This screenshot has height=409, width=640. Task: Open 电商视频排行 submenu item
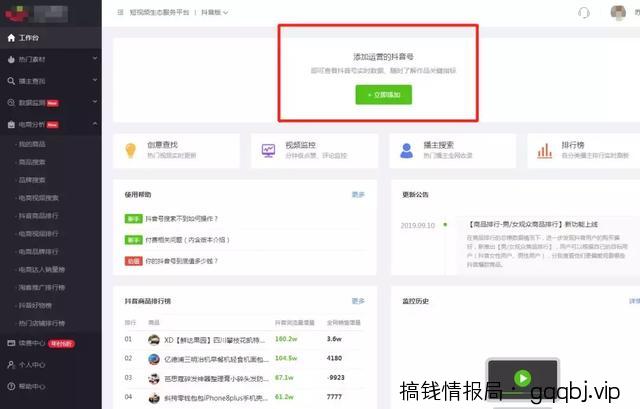coord(38,233)
